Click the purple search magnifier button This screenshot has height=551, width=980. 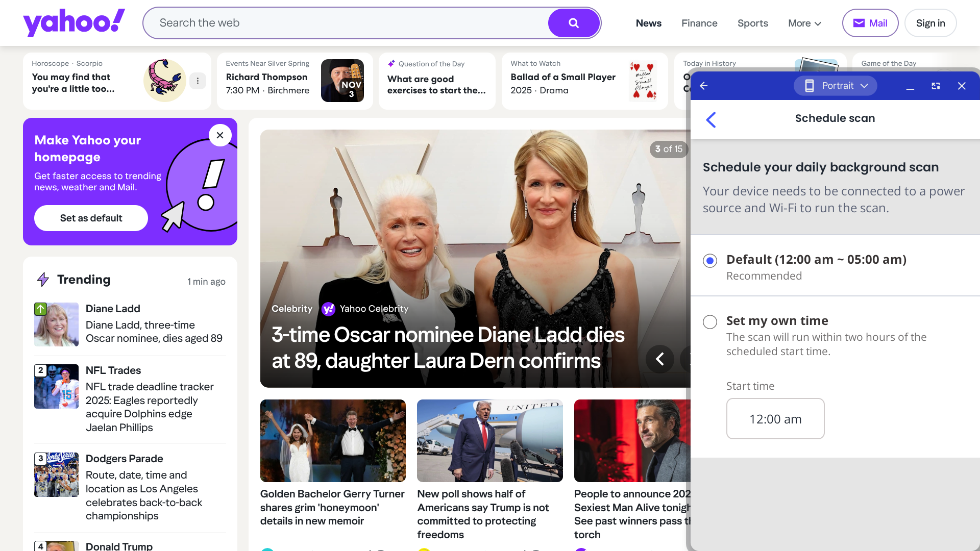(574, 23)
